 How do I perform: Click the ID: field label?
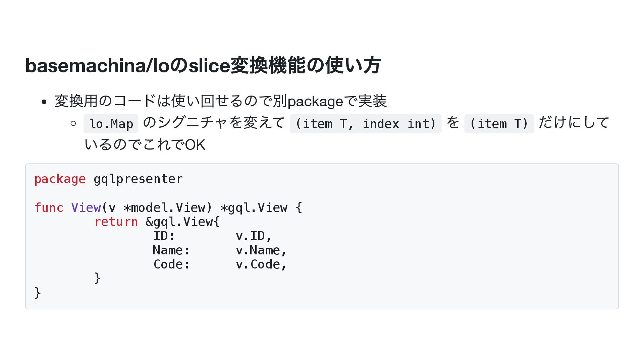pyautogui.click(x=164, y=236)
